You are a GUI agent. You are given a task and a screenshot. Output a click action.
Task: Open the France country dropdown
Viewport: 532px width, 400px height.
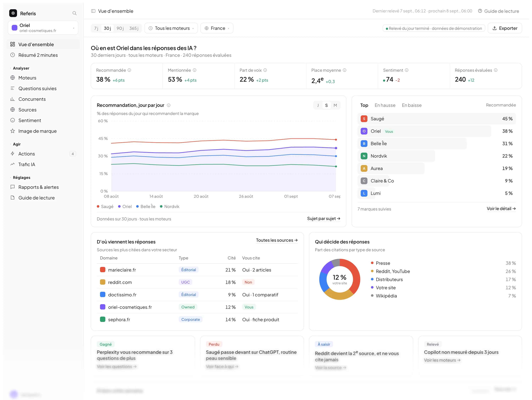click(x=217, y=28)
